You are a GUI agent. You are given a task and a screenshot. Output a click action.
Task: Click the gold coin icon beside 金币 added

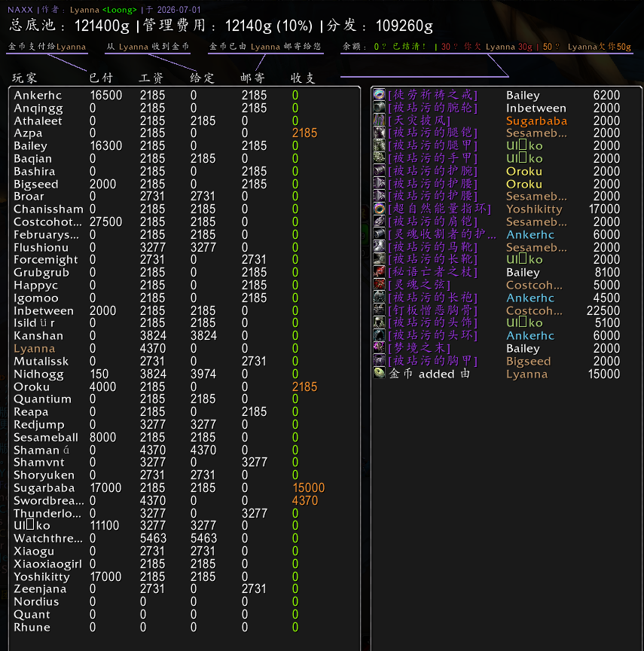click(380, 373)
